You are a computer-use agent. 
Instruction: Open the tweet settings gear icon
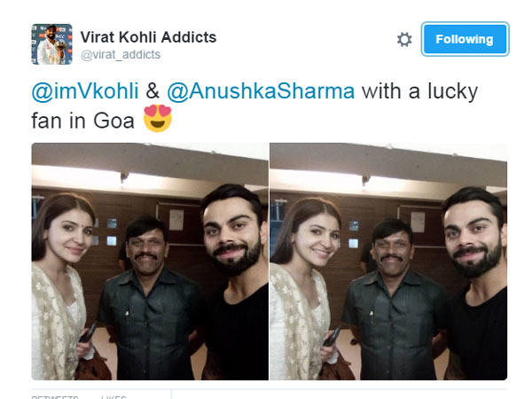point(404,39)
